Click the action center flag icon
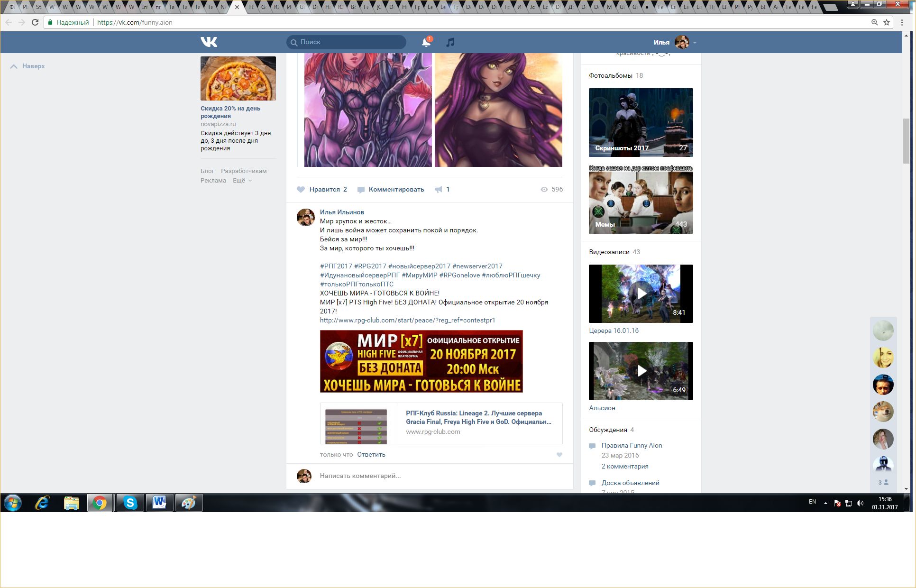Screen dimensions: 916x588 click(837, 503)
